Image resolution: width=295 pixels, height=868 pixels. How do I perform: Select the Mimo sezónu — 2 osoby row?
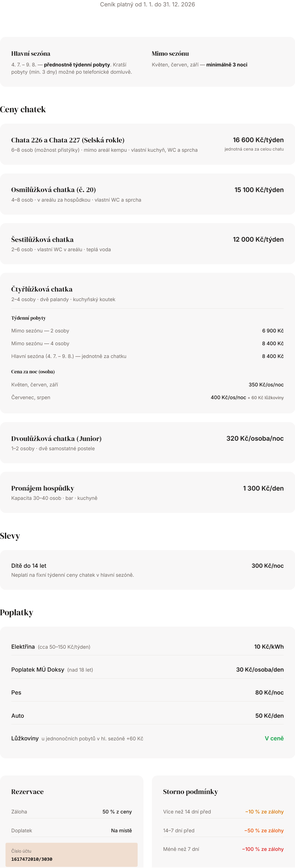pyautogui.click(x=147, y=330)
